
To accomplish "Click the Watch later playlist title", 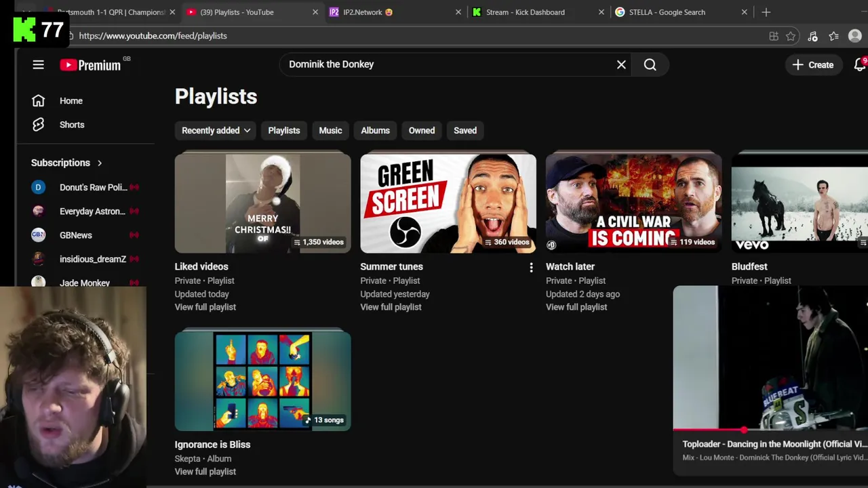I will pos(570,267).
